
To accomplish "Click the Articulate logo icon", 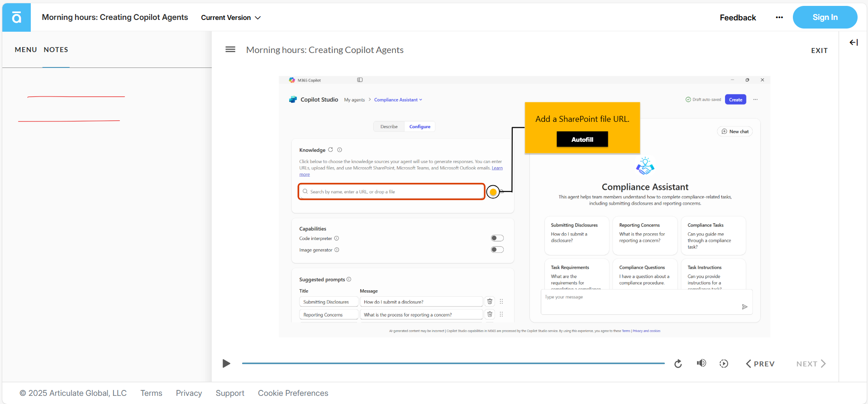I will coord(16,17).
